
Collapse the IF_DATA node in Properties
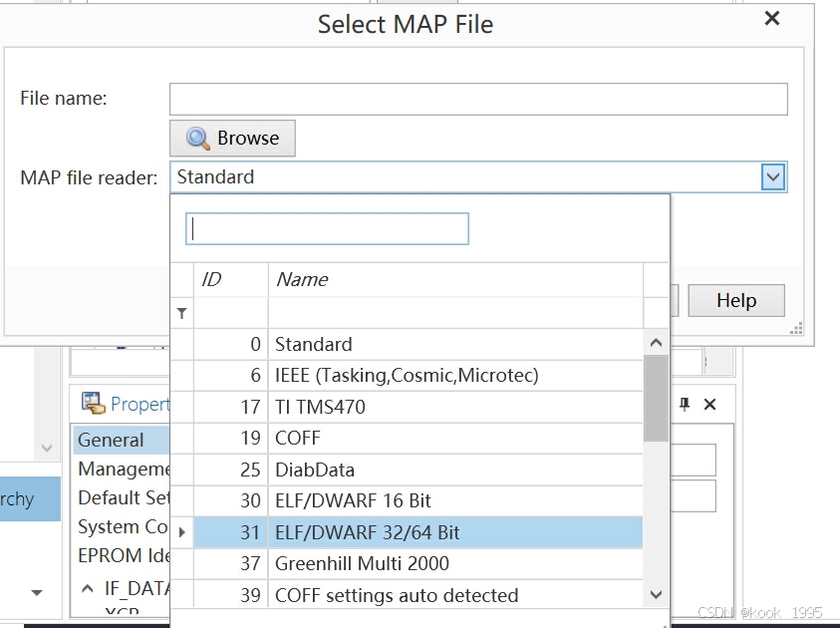[x=87, y=589]
